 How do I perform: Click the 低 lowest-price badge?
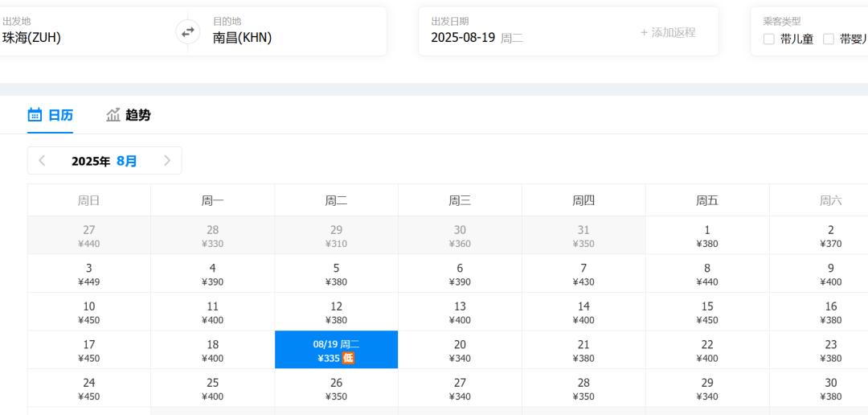(x=348, y=359)
